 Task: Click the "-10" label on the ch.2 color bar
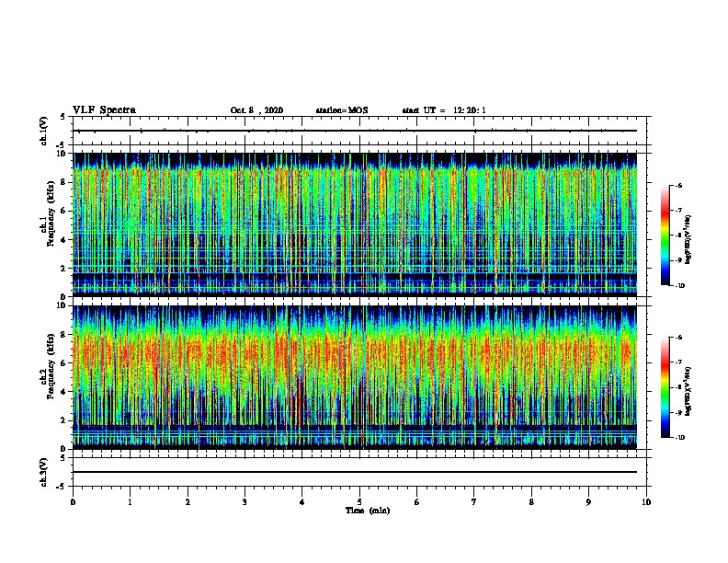pyautogui.click(x=679, y=438)
